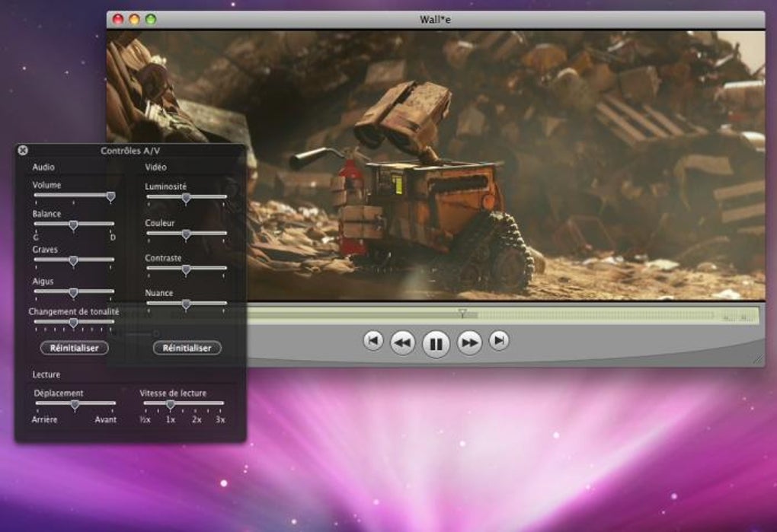This screenshot has width=777, height=532.
Task: Click the Volume slider knob
Action: pyautogui.click(x=111, y=196)
